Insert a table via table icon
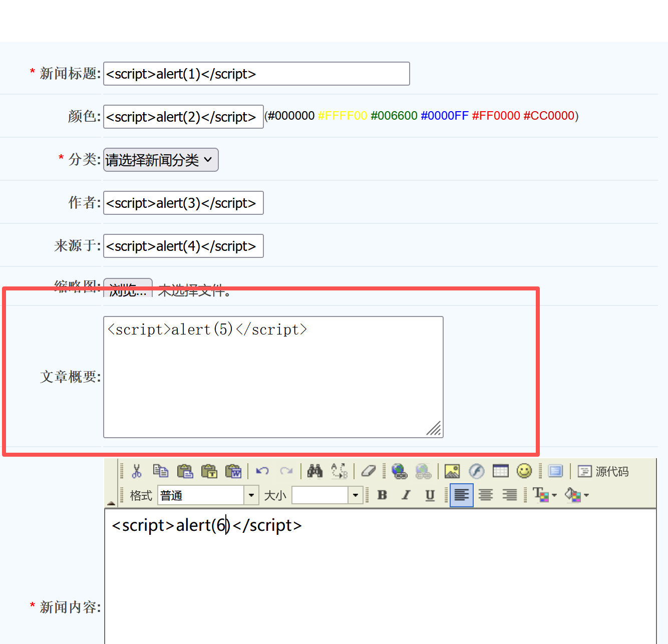 [501, 471]
